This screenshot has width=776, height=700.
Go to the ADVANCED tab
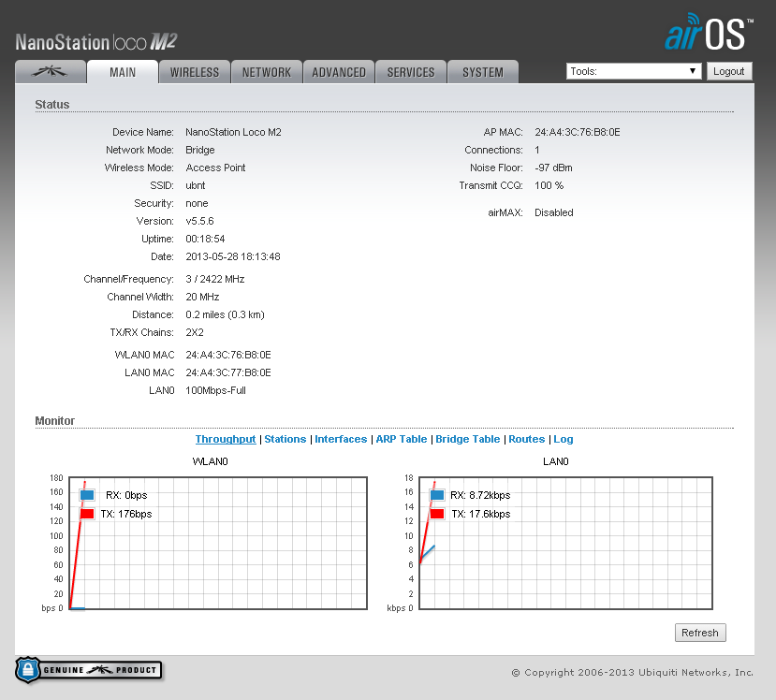(x=339, y=72)
